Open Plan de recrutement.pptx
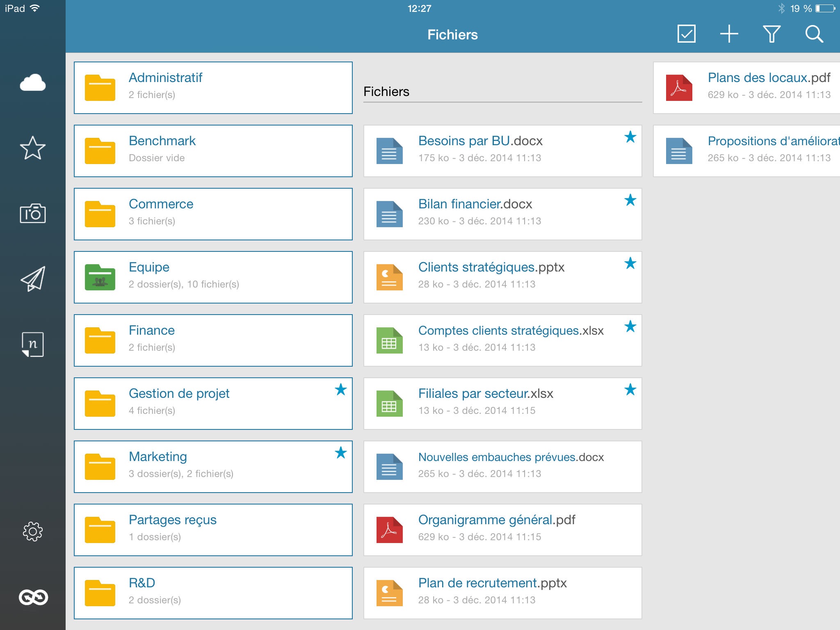 502,593
